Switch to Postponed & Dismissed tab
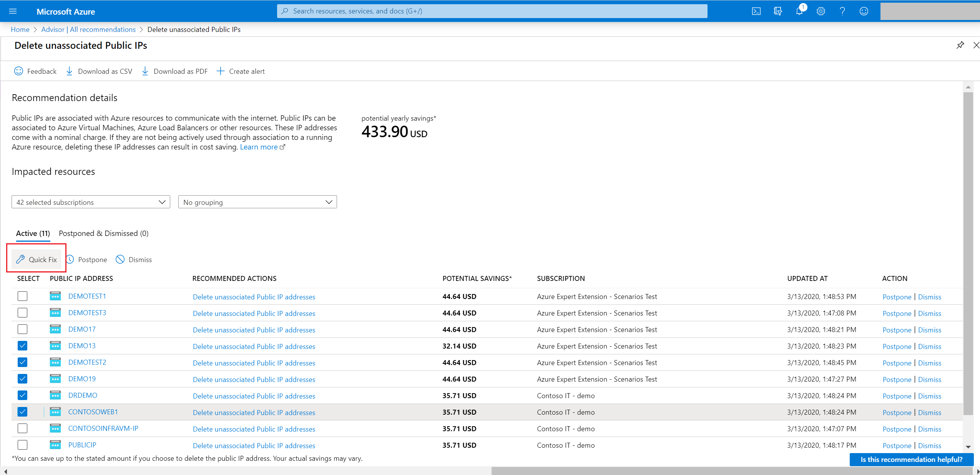980x475 pixels. (x=103, y=233)
